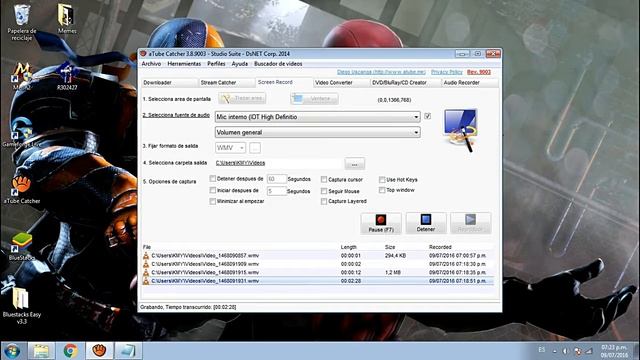This screenshot has height=360, width=640.
Task: Click the Recorded column header
Action: [x=440, y=247]
